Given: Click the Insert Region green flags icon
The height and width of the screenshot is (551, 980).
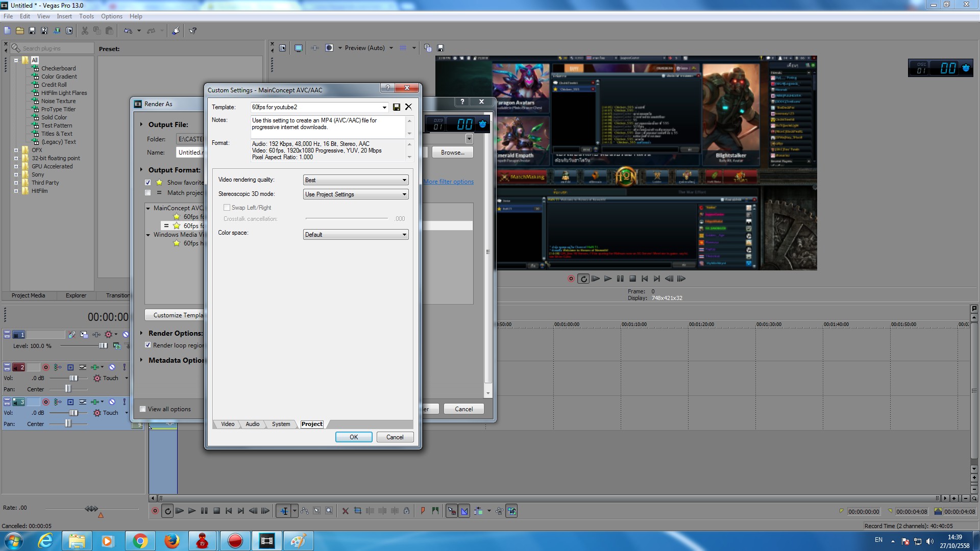Looking at the screenshot, I should click(435, 511).
